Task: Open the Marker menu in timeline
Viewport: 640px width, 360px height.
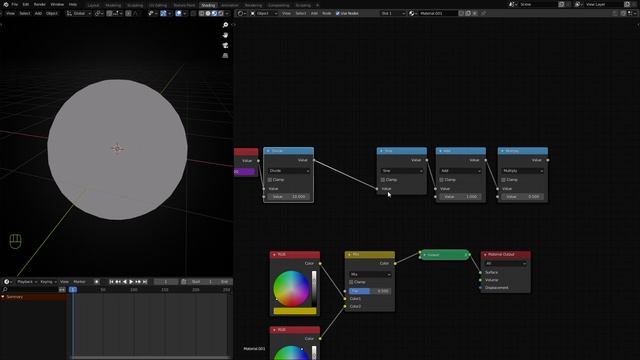Action: click(x=80, y=282)
